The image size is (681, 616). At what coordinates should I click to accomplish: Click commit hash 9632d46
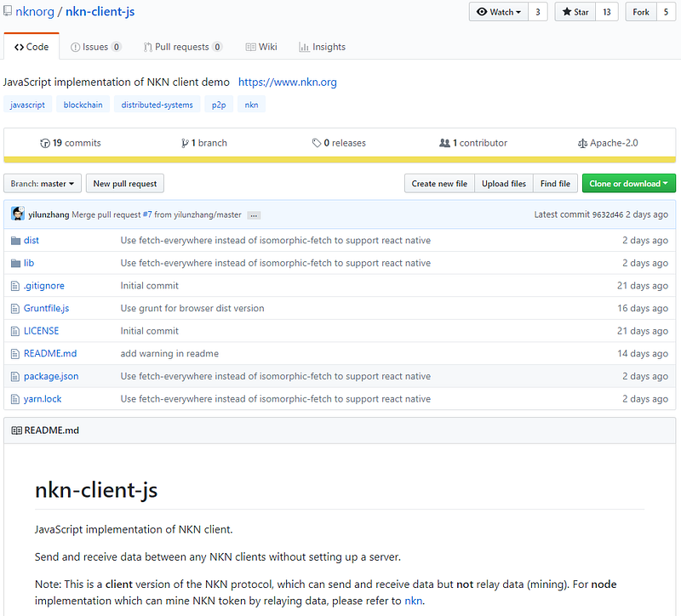click(608, 214)
